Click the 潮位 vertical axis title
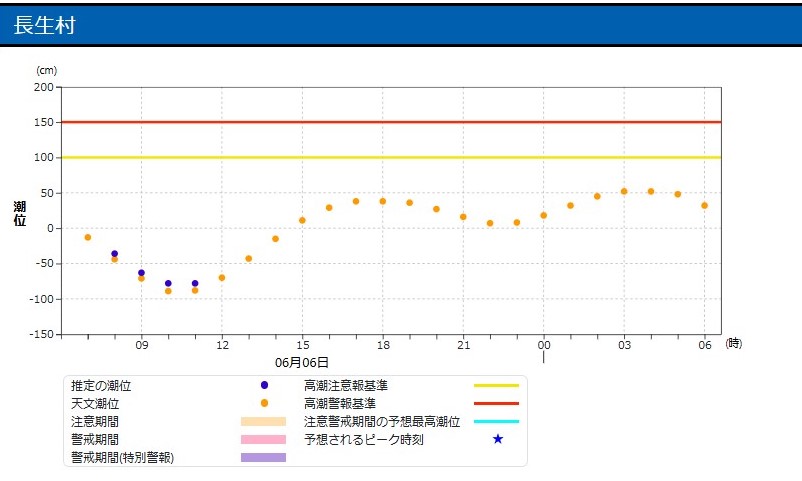 point(20,213)
